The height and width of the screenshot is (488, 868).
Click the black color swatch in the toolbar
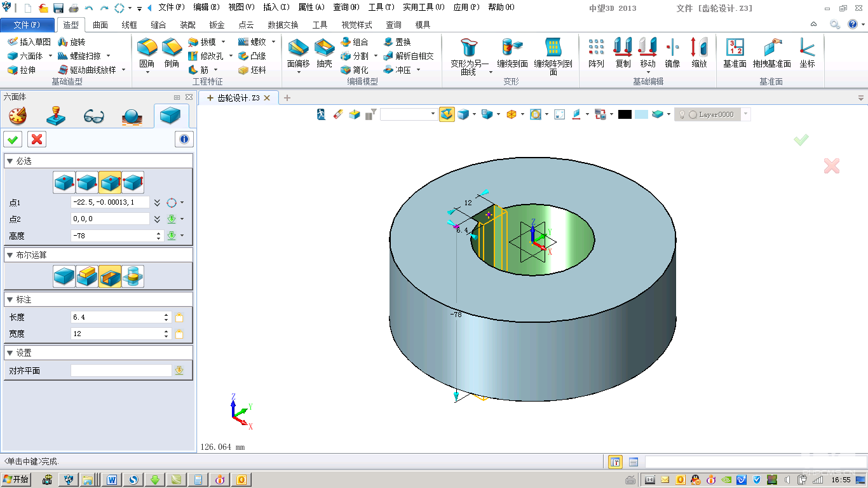625,114
